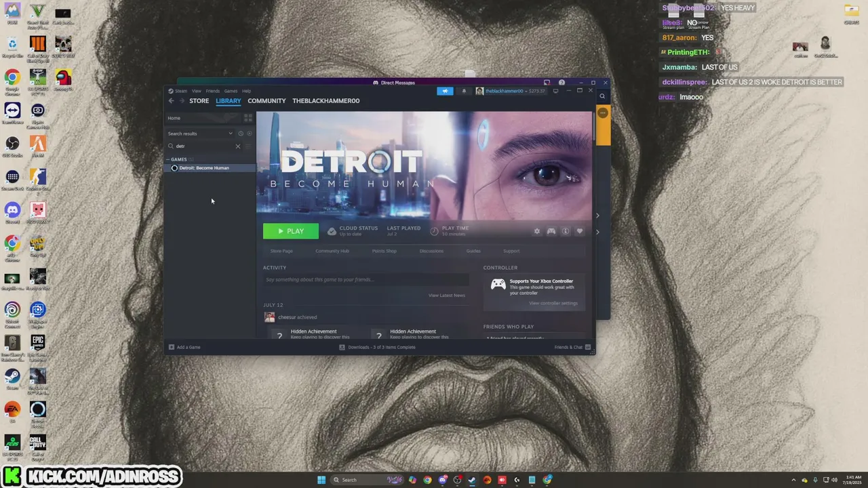Open the COMMUNITY tab
Viewport: 868px width, 488px height.
[267, 101]
